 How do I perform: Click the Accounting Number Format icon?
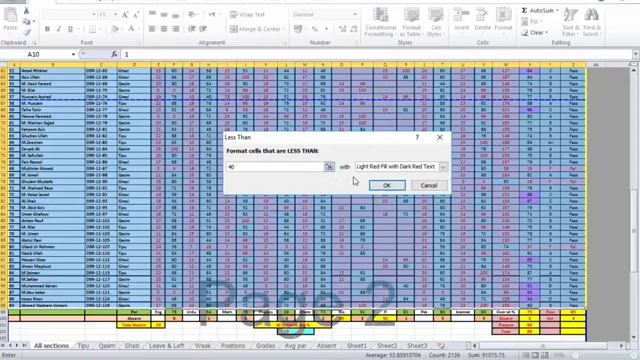[298, 29]
